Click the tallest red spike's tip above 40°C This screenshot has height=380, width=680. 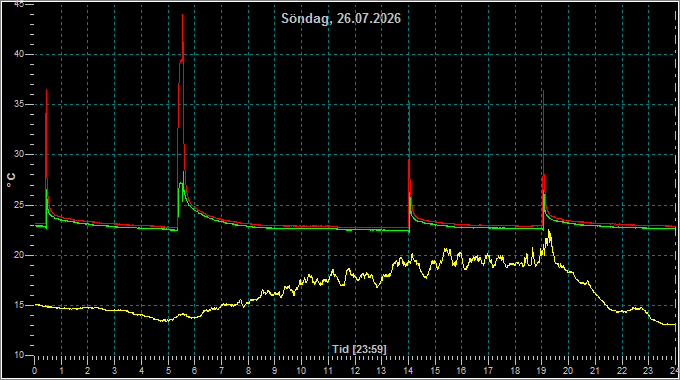point(183,15)
